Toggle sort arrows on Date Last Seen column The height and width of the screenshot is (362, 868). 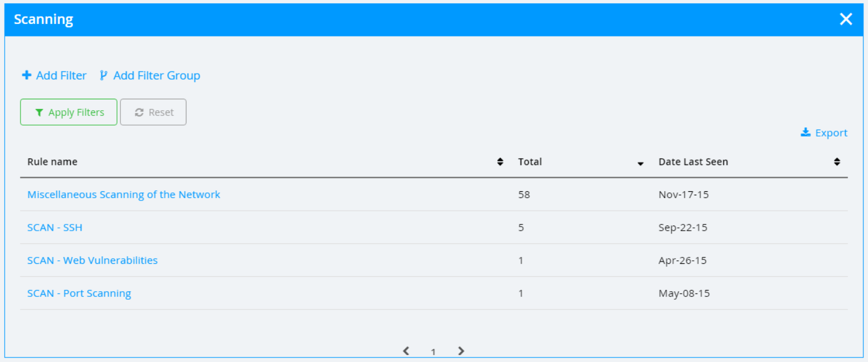[x=837, y=162]
